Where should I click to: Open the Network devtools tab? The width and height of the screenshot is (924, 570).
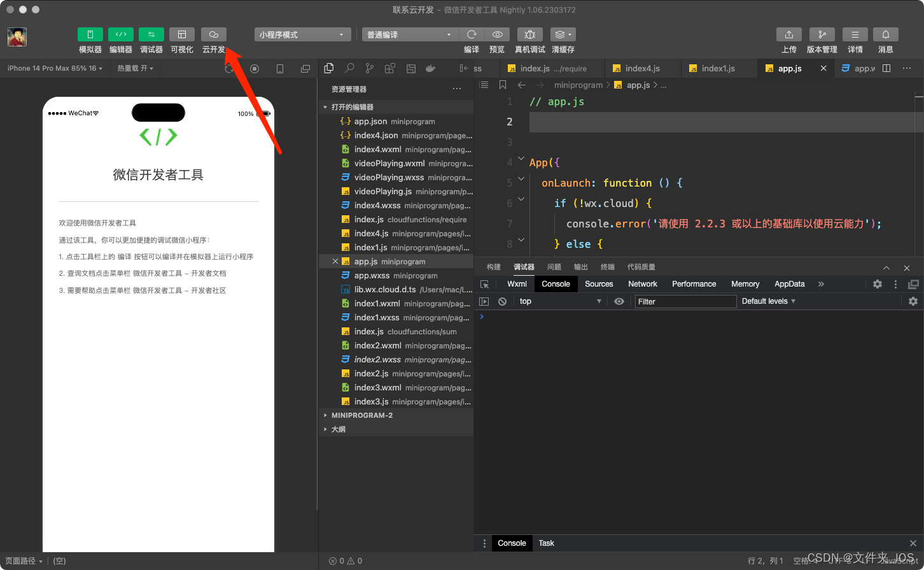(x=643, y=284)
